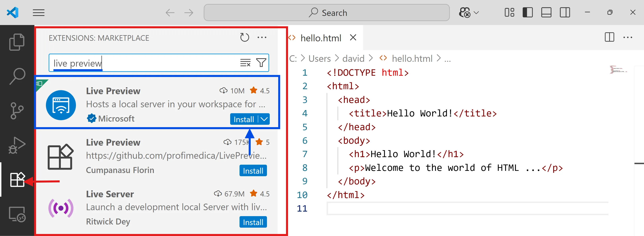Select the hello.html editor tab
This screenshot has width=644, height=236.
tap(320, 38)
